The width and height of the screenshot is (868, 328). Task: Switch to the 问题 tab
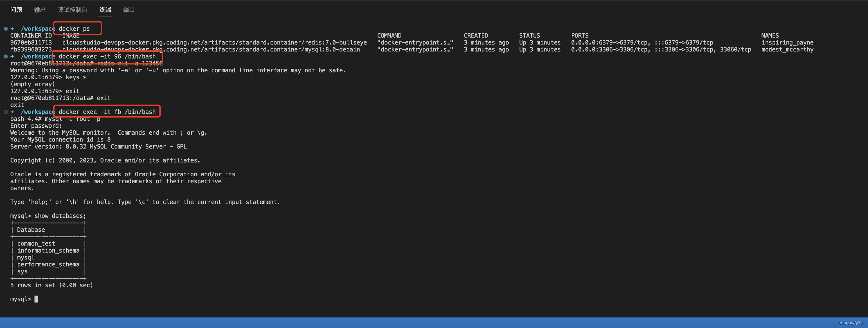coord(16,10)
